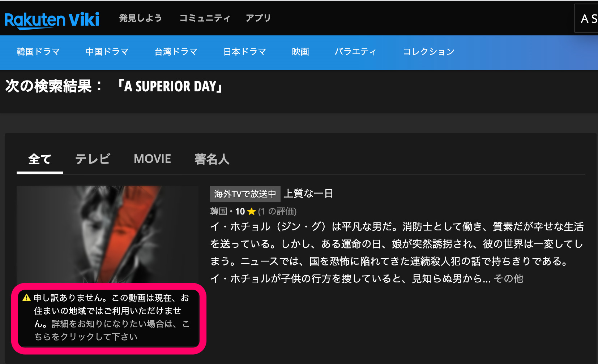Image resolution: width=598 pixels, height=364 pixels.
Task: Switch to the 著名人 results tab
Action: pyautogui.click(x=212, y=159)
